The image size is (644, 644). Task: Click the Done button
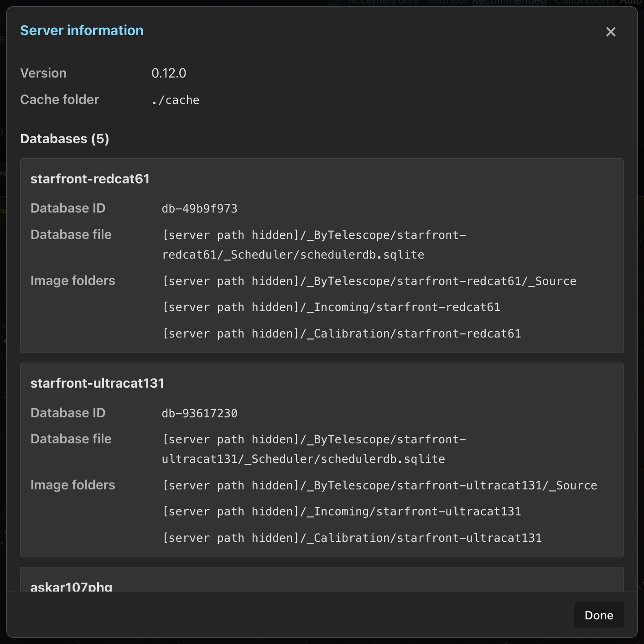pos(599,615)
